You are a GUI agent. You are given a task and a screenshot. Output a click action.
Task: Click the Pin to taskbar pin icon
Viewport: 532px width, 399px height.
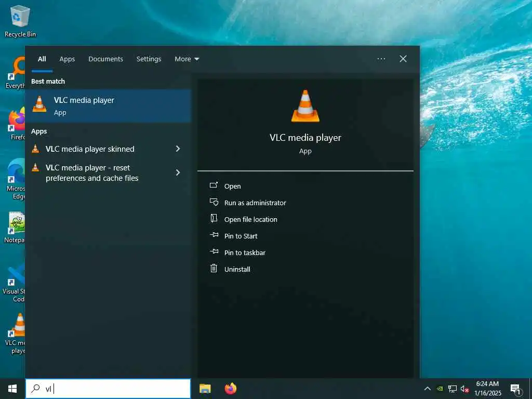coord(214,251)
